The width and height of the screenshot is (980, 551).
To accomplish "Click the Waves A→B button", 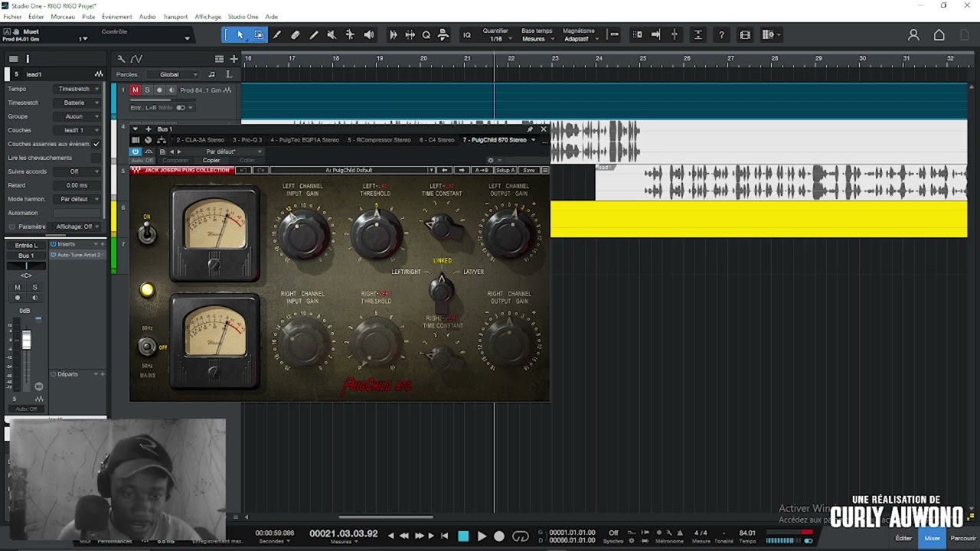I will point(482,170).
